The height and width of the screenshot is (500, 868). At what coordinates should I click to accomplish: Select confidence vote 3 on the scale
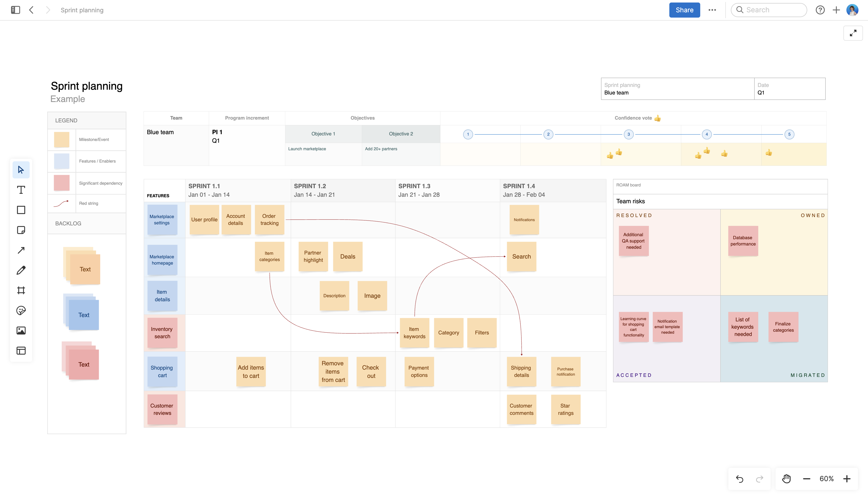[x=628, y=134]
